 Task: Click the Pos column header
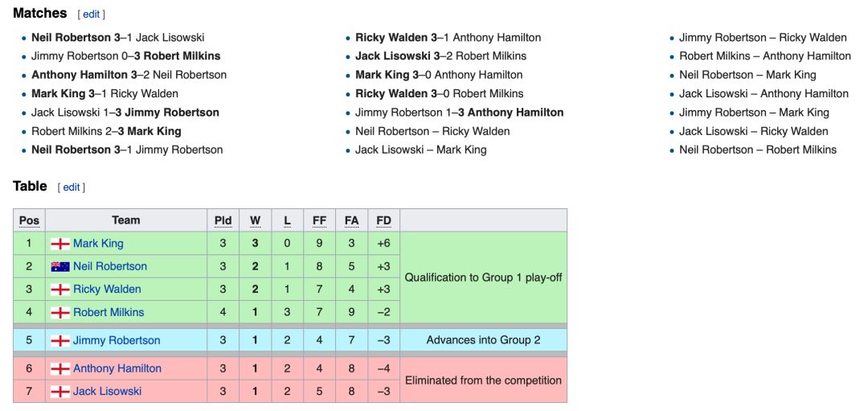tap(29, 220)
